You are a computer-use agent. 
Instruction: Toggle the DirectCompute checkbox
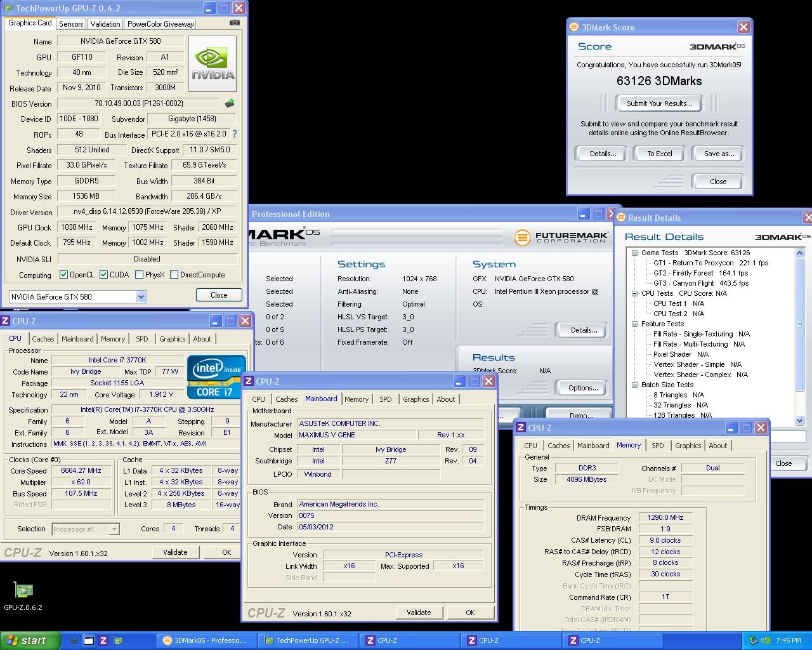(174, 275)
